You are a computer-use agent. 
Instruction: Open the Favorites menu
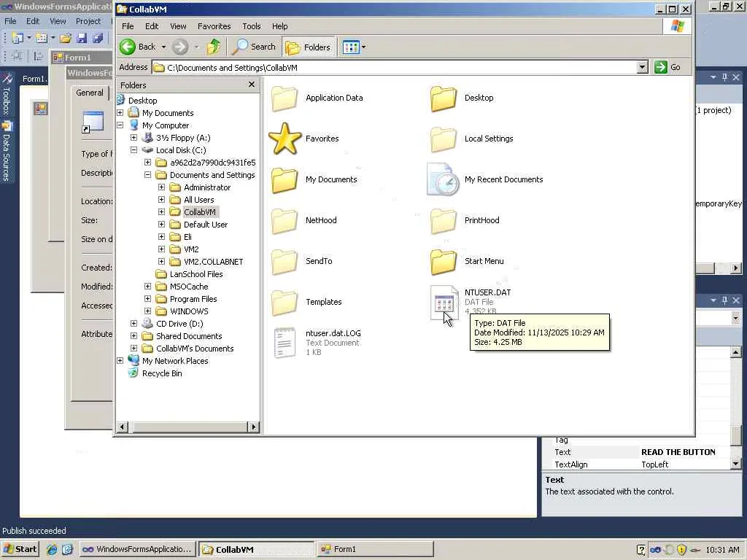214,26
